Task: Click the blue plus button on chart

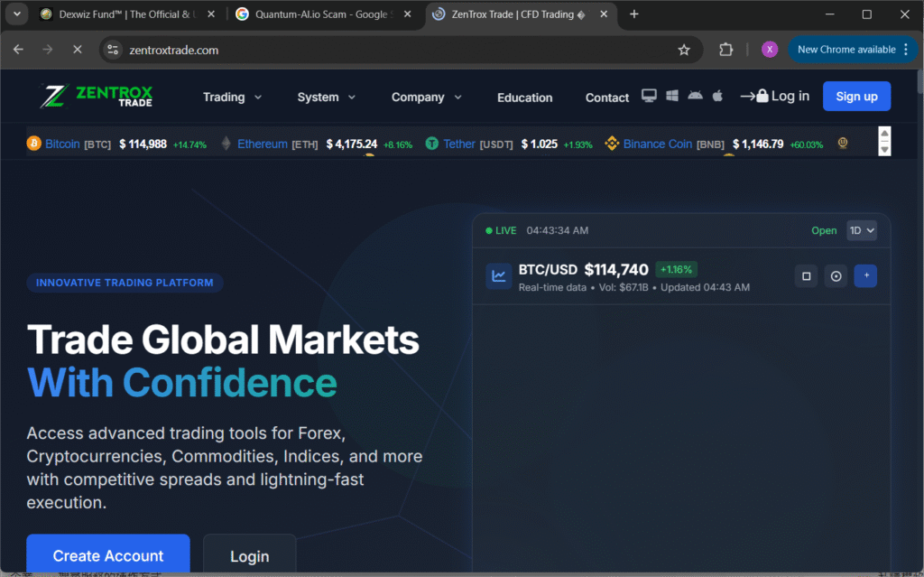Action: 865,275
